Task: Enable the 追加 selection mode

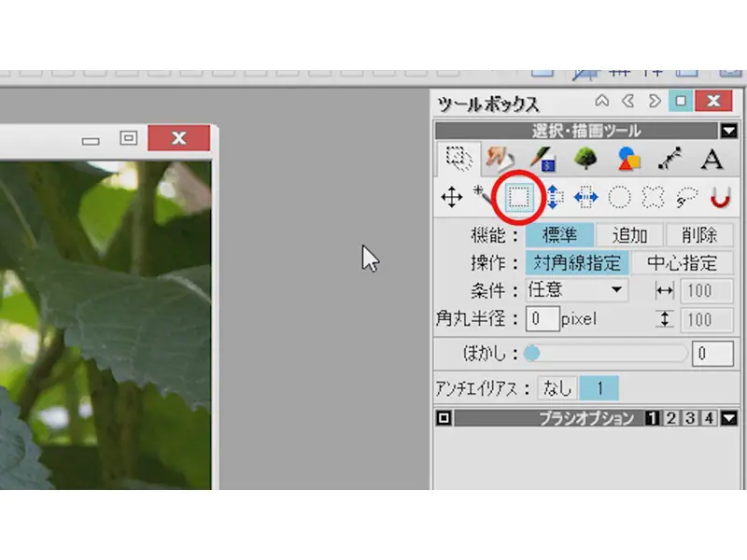Action: (629, 234)
